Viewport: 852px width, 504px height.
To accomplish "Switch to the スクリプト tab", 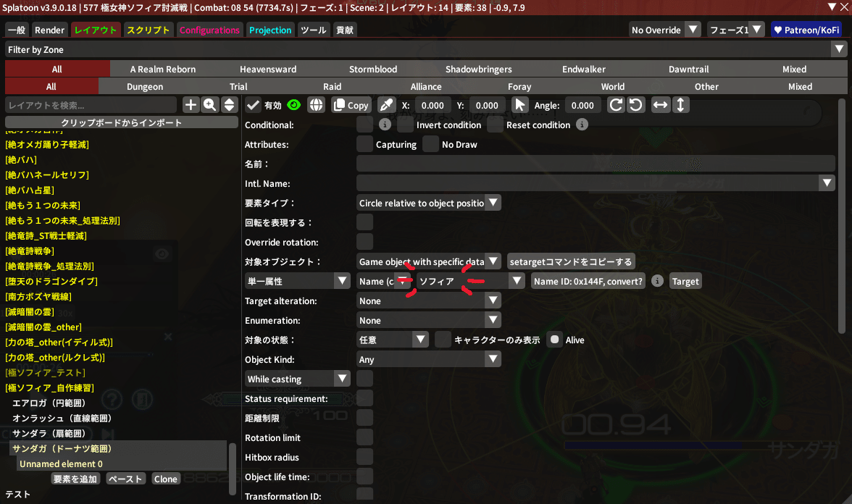I will (x=148, y=30).
